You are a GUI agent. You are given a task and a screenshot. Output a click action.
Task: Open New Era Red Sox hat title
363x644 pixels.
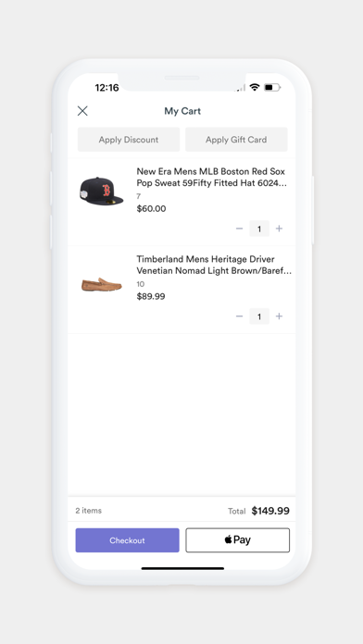[x=211, y=177]
